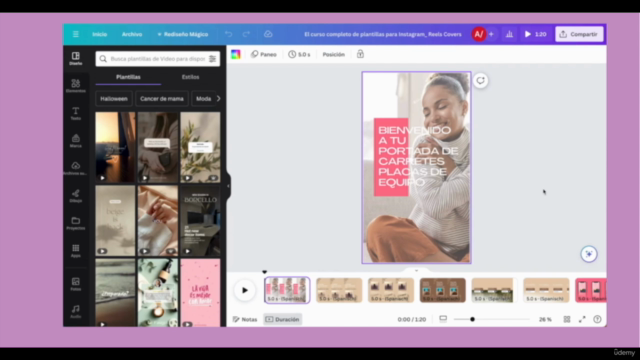Click the timeline playhead marker
This screenshot has width=640, height=360.
[x=264, y=272]
